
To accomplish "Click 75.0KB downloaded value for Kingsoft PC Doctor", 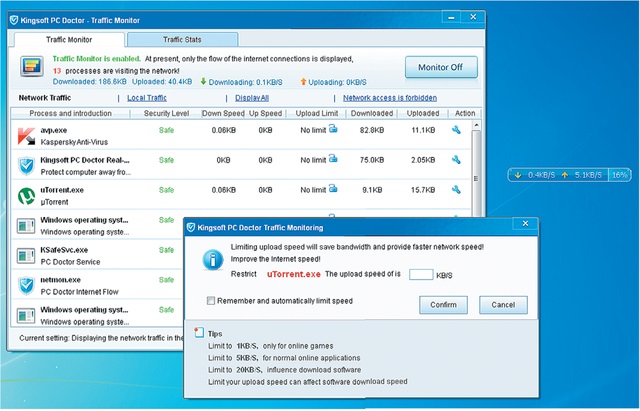I will coord(372,160).
